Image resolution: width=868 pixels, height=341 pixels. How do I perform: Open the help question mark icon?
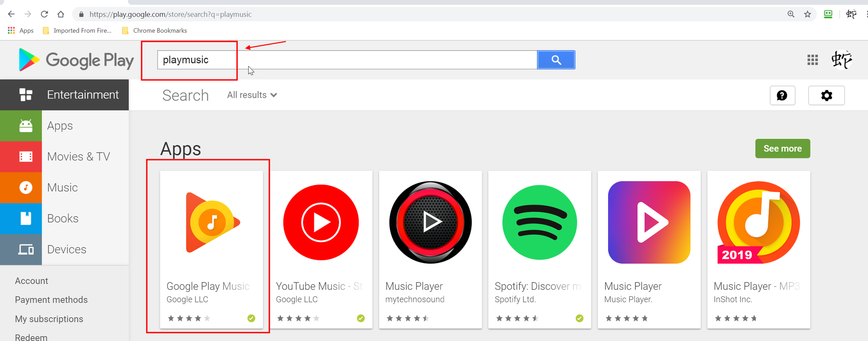click(x=782, y=96)
